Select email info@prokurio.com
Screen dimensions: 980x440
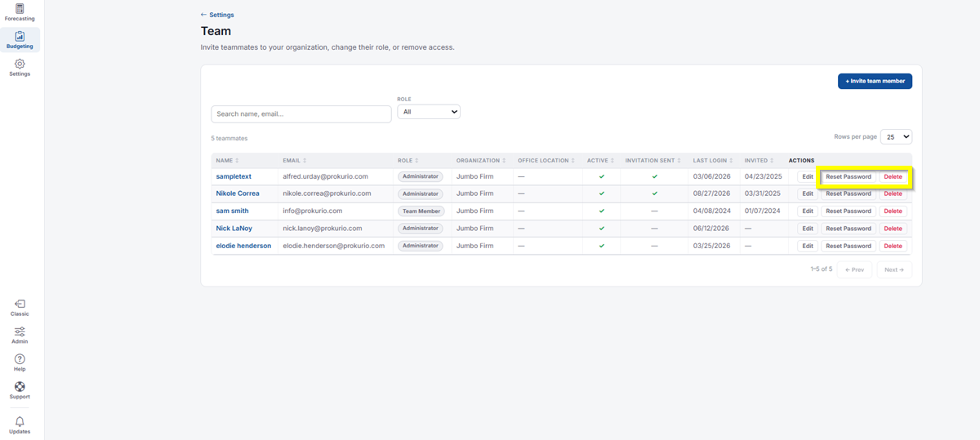(312, 211)
